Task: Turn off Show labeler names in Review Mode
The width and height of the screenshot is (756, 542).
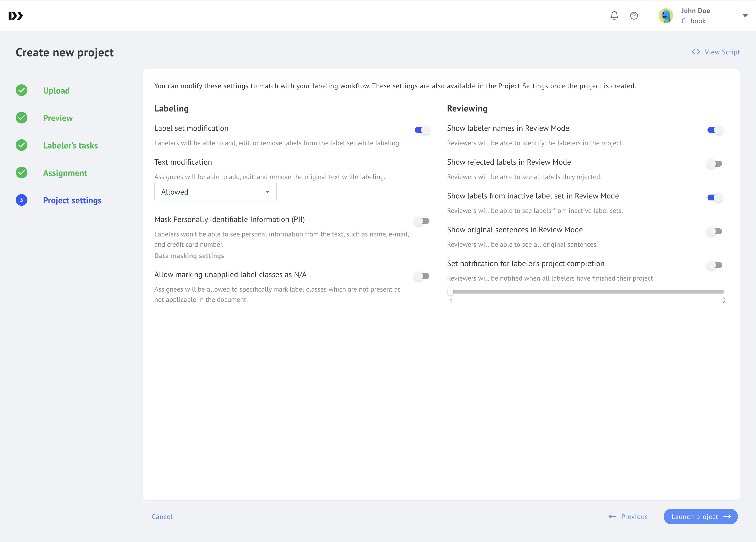Action: pos(715,130)
